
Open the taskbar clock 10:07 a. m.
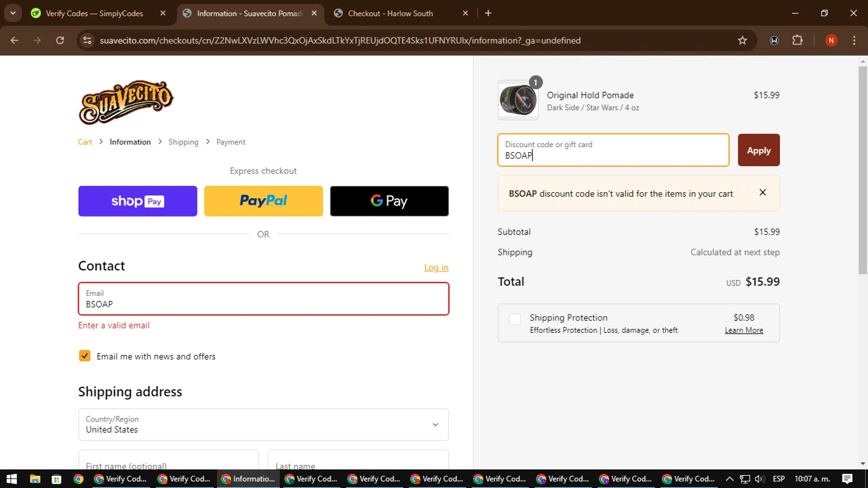812,479
